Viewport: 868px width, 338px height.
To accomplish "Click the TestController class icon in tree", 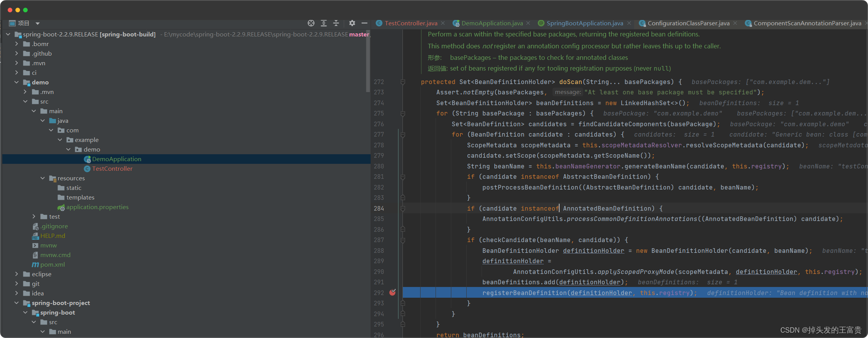I will click(87, 169).
